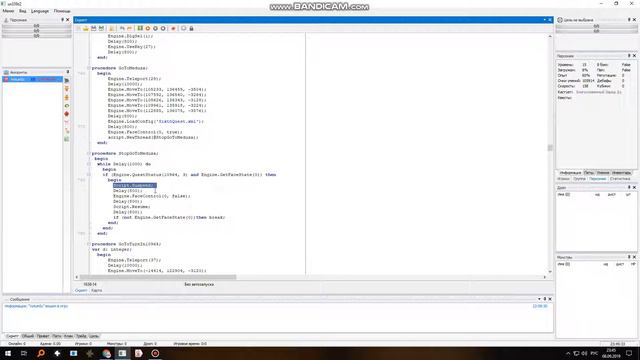640x360 pixels.
Task: Click the green run script icon
Action: tap(140, 29)
